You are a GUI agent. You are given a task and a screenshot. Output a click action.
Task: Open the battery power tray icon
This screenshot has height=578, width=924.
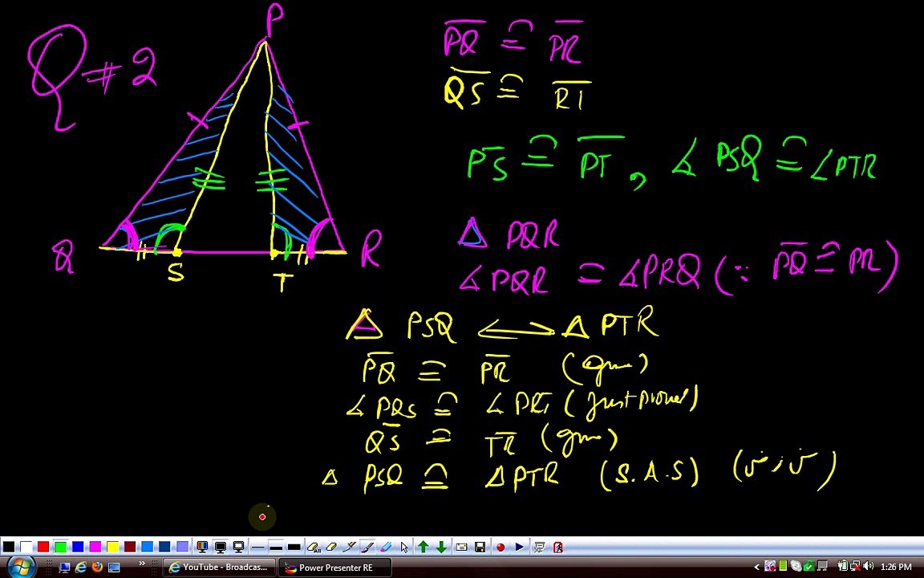(x=842, y=566)
